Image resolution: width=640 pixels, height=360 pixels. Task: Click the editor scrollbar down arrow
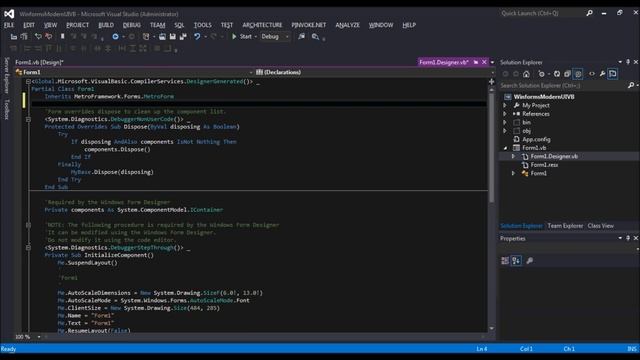tap(491, 328)
